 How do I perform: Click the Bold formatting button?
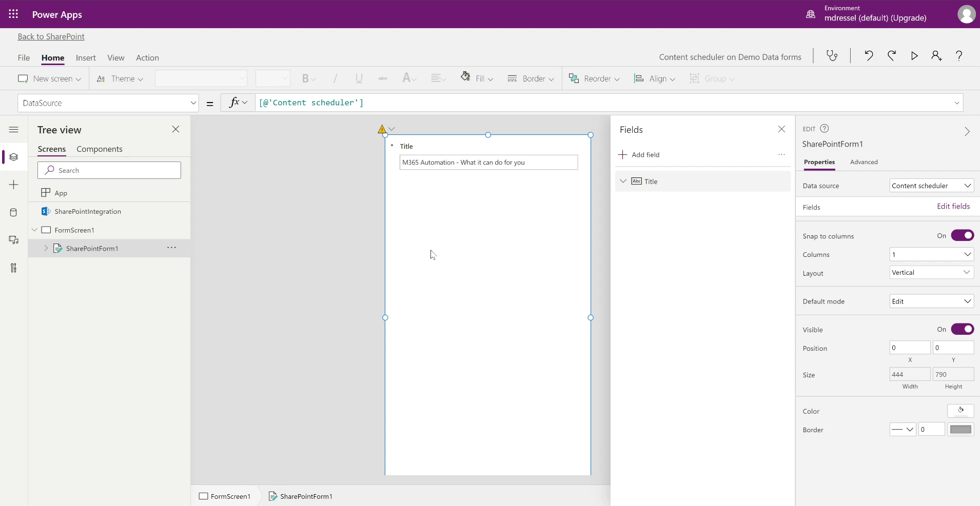coord(308,78)
